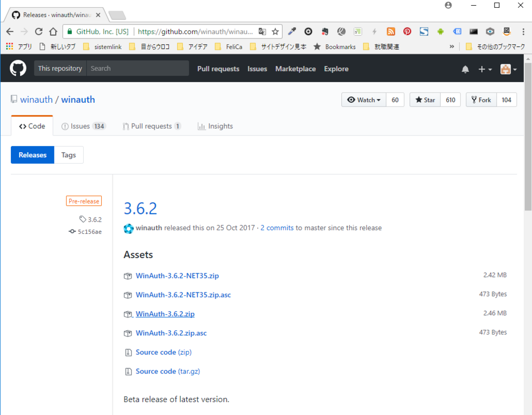This screenshot has width=532, height=415.
Task: Download WinAuth-3.6.2.zip.asc signature
Action: (171, 333)
